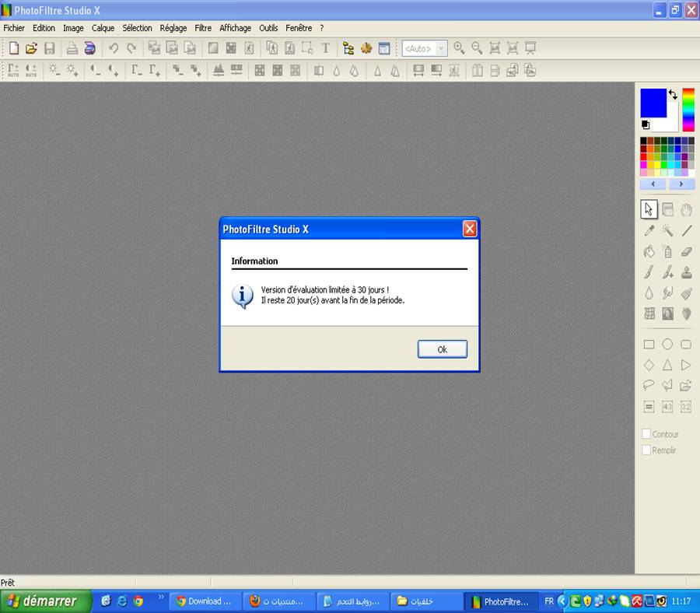Viewport: 700px width, 613px height.
Task: Select the Paintbrush tool
Action: 649,272
